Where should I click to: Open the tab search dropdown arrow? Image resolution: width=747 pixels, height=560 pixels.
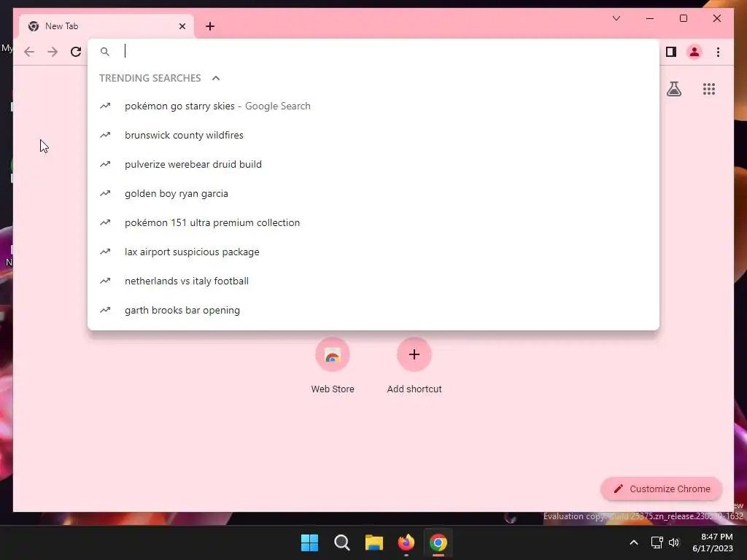coord(616,18)
